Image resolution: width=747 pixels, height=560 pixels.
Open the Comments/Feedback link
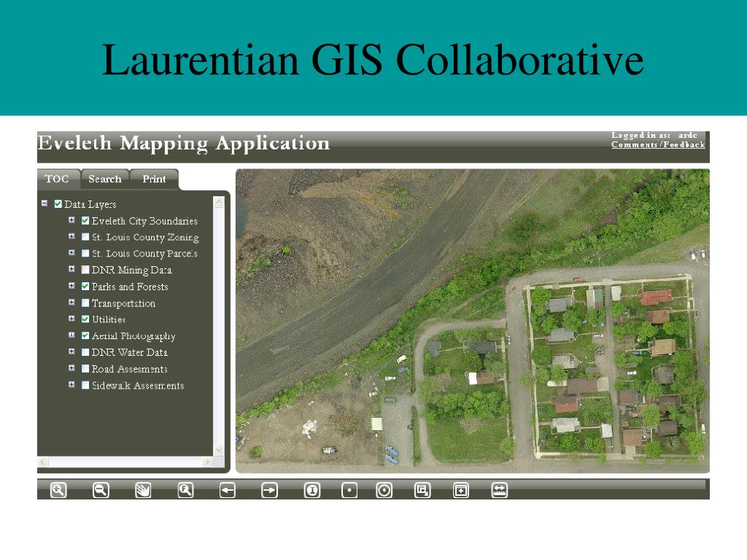tap(658, 145)
